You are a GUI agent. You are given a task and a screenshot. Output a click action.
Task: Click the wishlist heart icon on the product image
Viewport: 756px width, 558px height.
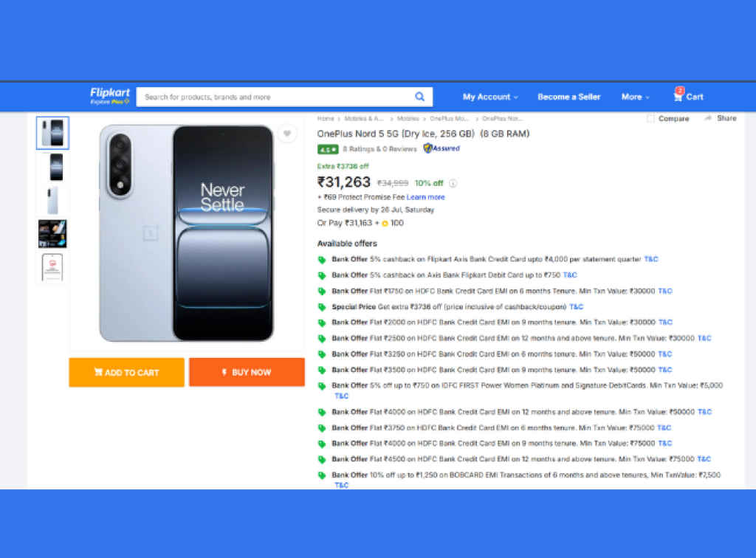coord(287,133)
